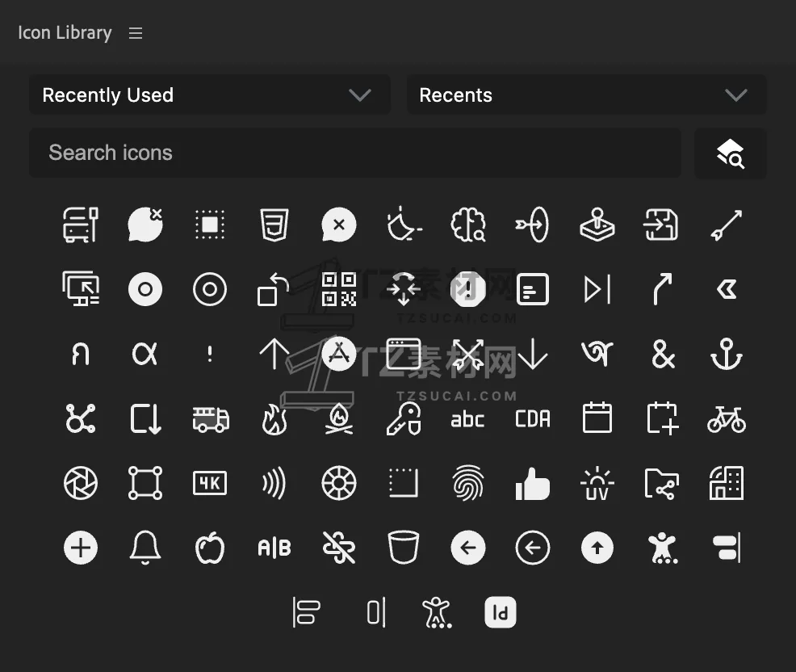796x672 pixels.
Task: Choose the building icon
Action: click(x=727, y=484)
